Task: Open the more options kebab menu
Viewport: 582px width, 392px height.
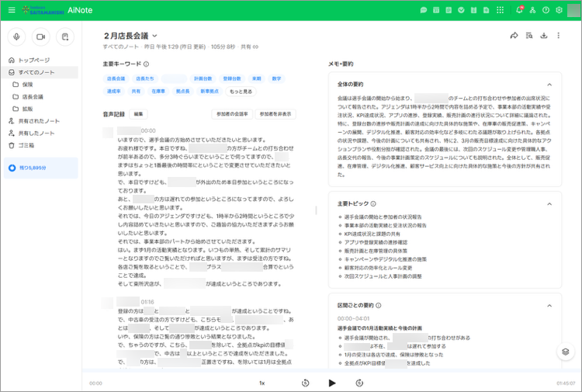Action: click(559, 36)
